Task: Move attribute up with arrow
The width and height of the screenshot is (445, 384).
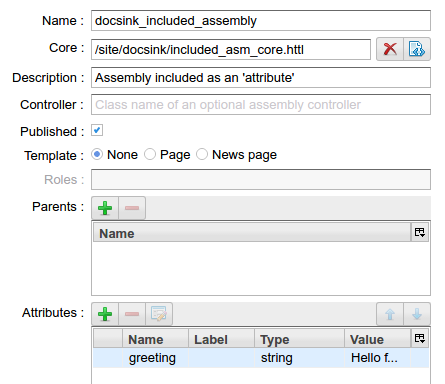Action: 390,314
